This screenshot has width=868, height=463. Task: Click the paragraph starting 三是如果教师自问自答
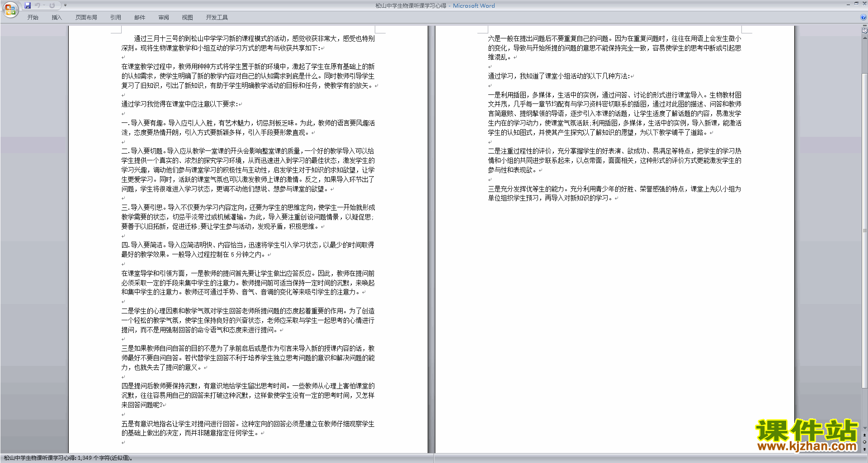coord(248,358)
